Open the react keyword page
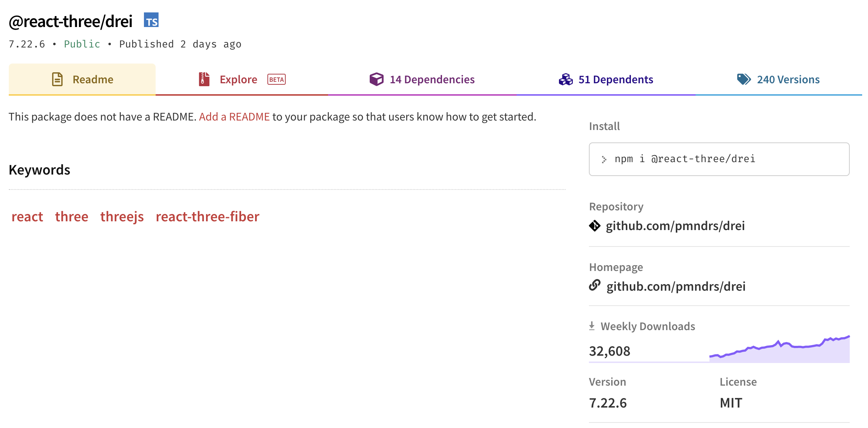Image resolution: width=868 pixels, height=428 pixels. 27,216
